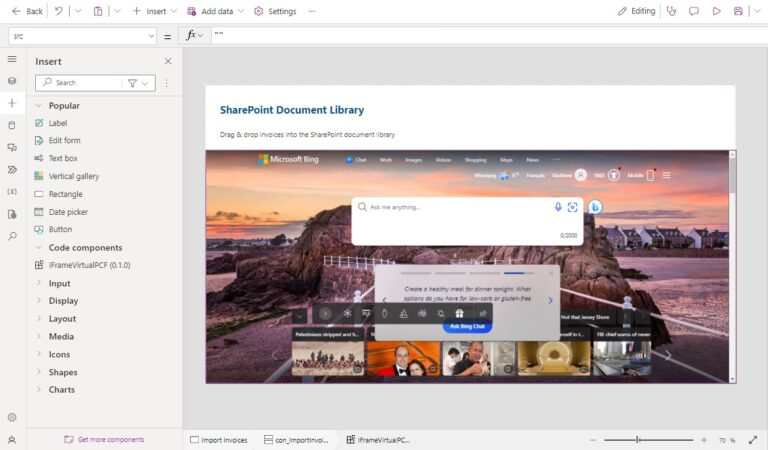768x450 pixels.
Task: Expand the paste options dropdown arrow
Action: tap(118, 11)
